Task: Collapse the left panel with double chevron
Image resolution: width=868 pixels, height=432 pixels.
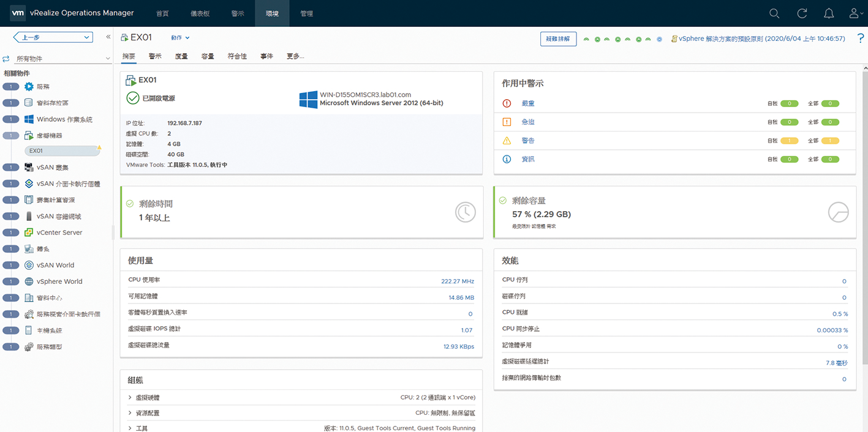Action: pyautogui.click(x=108, y=37)
